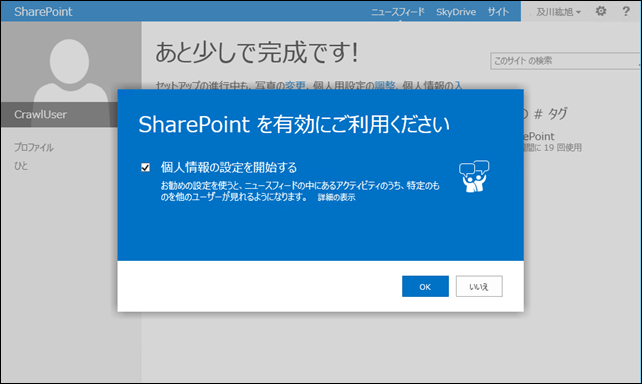Open the 及川紘旭 user dropdown menu
Screen dimensions: 642x384
pos(558,12)
